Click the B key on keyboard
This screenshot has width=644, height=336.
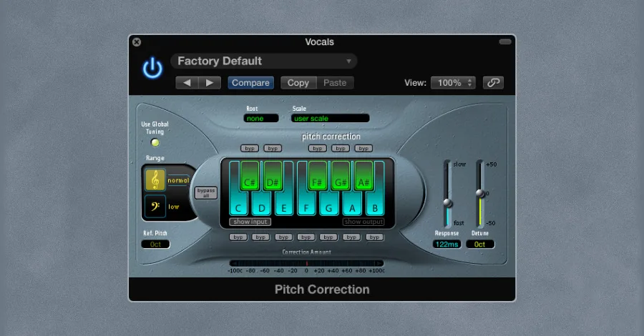[374, 205]
